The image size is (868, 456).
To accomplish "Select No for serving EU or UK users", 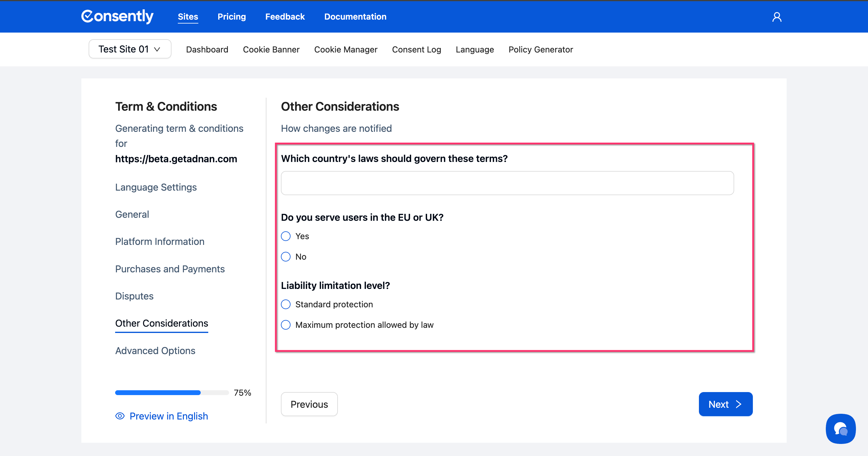I will [x=286, y=257].
